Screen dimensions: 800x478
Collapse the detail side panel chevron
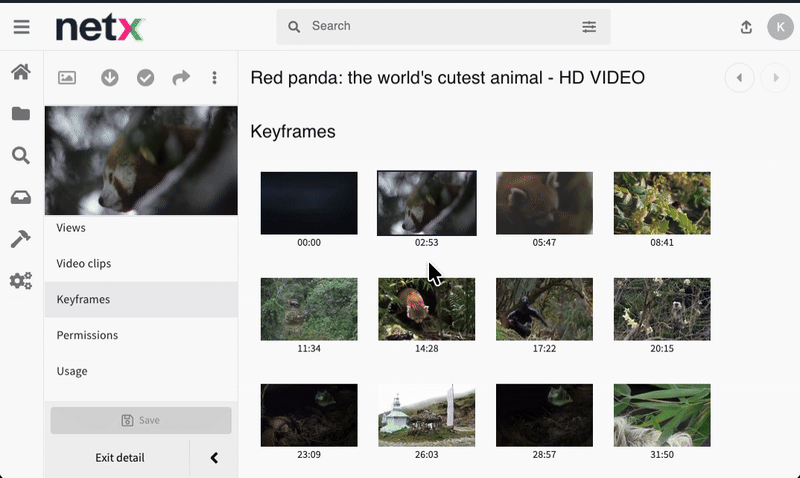pos(214,458)
